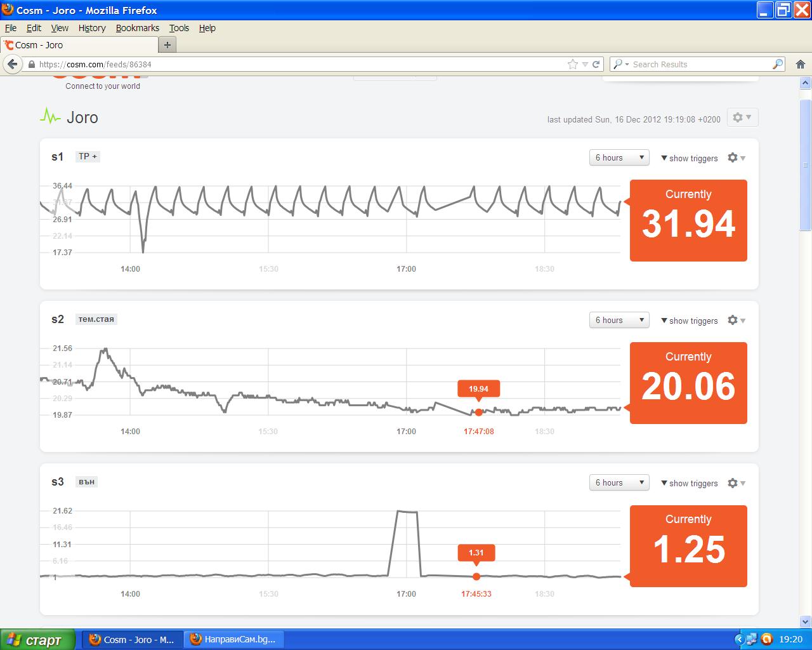Viewport: 812px width, 650px height.
Task: Click Connect to your world tagline
Action: (x=103, y=86)
